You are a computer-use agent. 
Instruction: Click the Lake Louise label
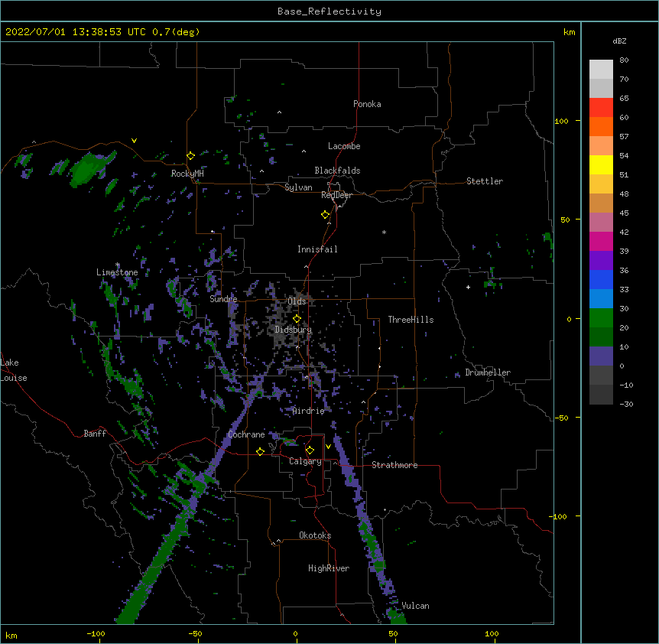[14, 370]
